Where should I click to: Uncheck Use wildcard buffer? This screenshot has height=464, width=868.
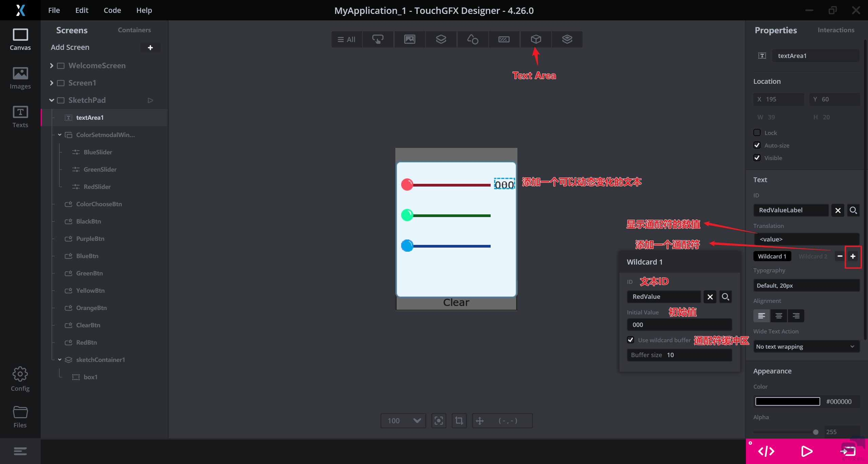click(631, 340)
